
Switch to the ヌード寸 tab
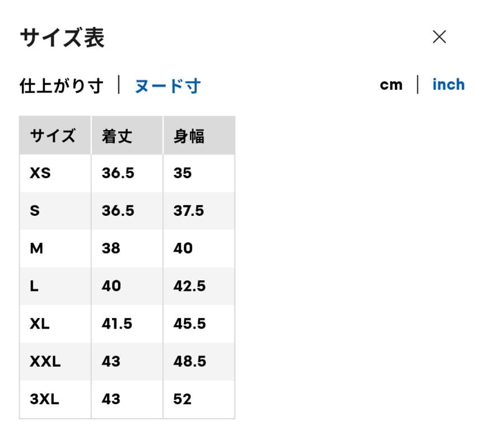click(x=168, y=85)
